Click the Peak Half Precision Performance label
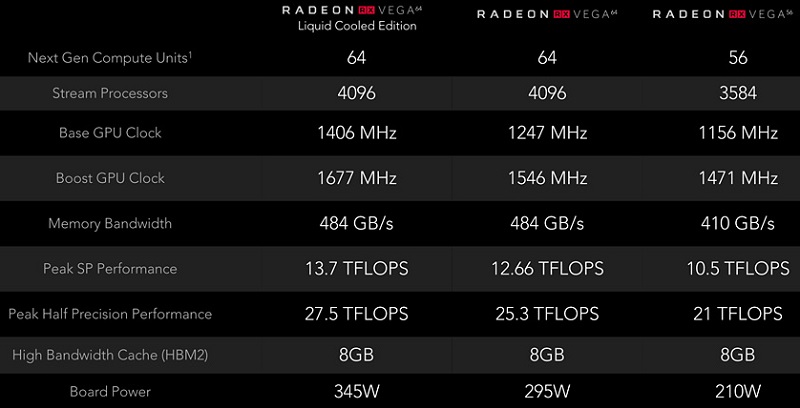 [x=110, y=314]
